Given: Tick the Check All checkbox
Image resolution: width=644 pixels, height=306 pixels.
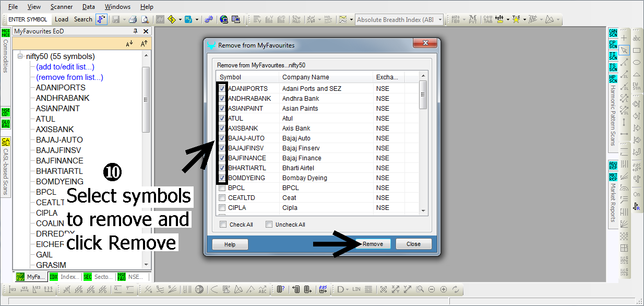Looking at the screenshot, I should point(223,225).
